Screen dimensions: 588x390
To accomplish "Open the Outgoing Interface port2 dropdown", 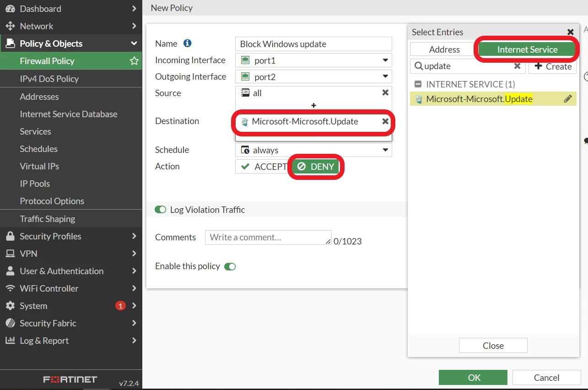I will (313, 77).
